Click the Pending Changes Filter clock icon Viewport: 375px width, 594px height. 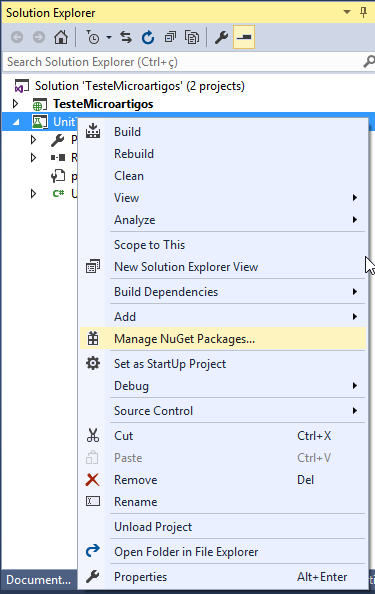(93, 37)
